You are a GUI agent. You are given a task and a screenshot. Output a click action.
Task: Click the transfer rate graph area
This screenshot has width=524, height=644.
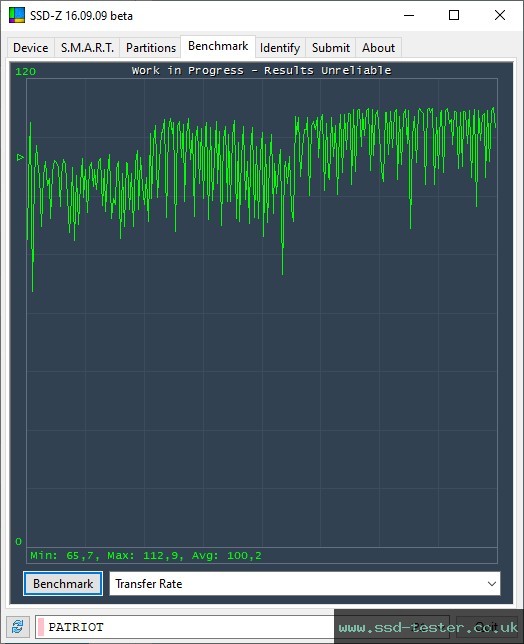pos(262,313)
